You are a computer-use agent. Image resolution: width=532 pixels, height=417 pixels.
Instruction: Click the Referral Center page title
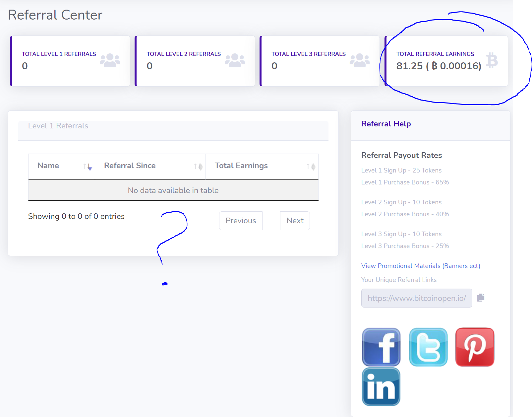pyautogui.click(x=55, y=15)
